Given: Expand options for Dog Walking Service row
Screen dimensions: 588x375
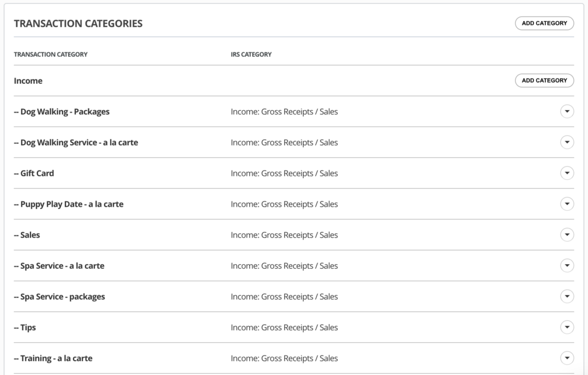Looking at the screenshot, I should point(567,142).
